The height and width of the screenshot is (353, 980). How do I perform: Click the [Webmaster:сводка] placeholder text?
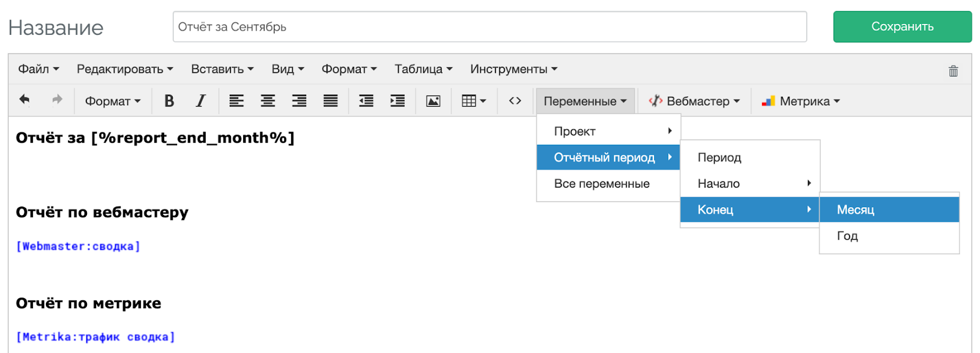78,246
